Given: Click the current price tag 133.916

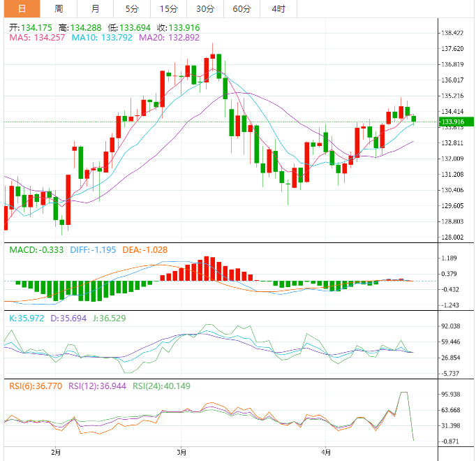Looking at the screenshot, I should point(456,122).
